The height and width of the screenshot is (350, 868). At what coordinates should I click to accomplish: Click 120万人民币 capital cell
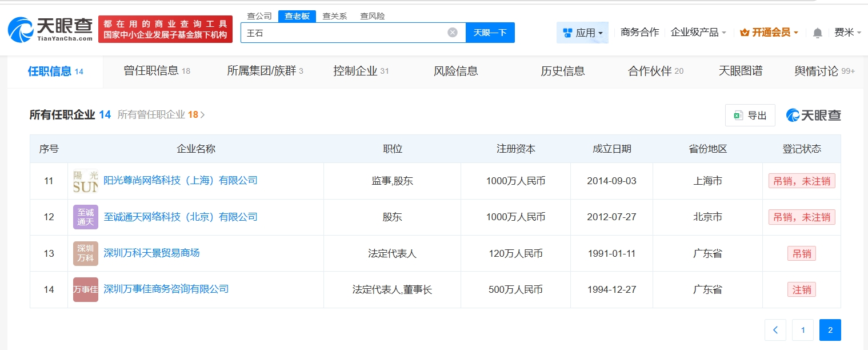tap(515, 253)
